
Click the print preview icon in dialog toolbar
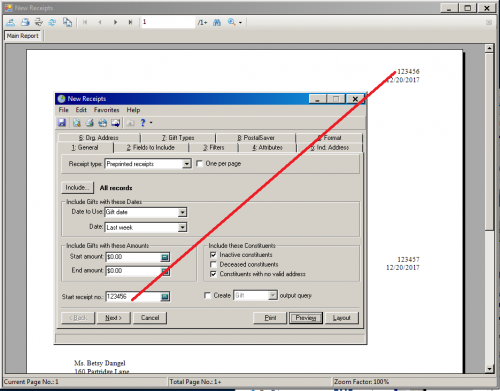pyautogui.click(x=77, y=123)
